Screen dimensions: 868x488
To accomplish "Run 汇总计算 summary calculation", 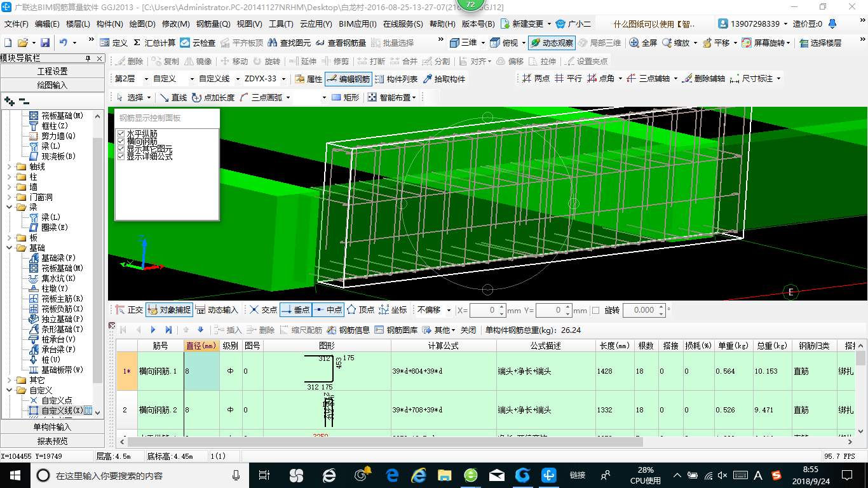I will 154,43.
